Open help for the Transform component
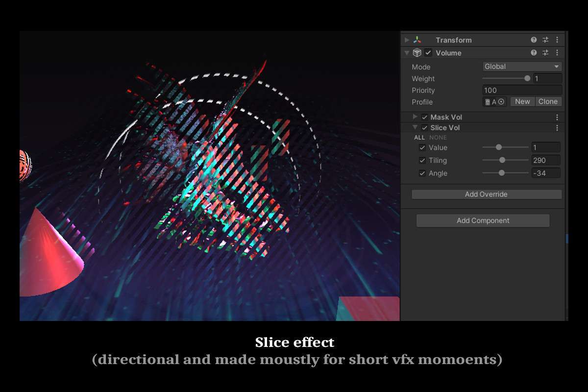 click(x=534, y=40)
